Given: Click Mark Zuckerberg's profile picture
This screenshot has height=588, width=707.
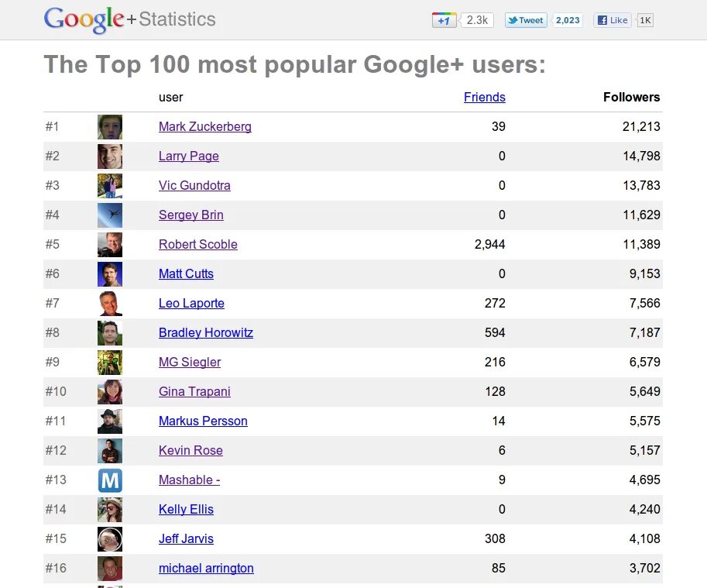Looking at the screenshot, I should click(110, 127).
